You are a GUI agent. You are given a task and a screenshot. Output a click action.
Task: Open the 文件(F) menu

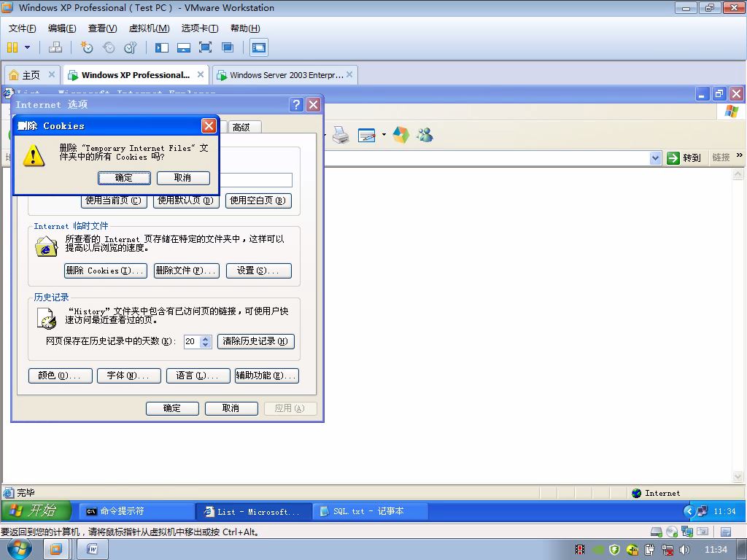point(22,28)
